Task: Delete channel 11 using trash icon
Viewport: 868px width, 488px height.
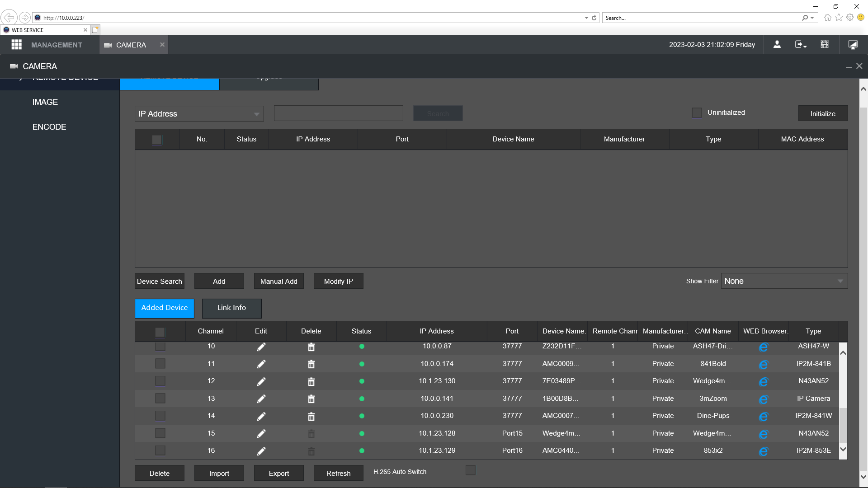Action: point(311,364)
